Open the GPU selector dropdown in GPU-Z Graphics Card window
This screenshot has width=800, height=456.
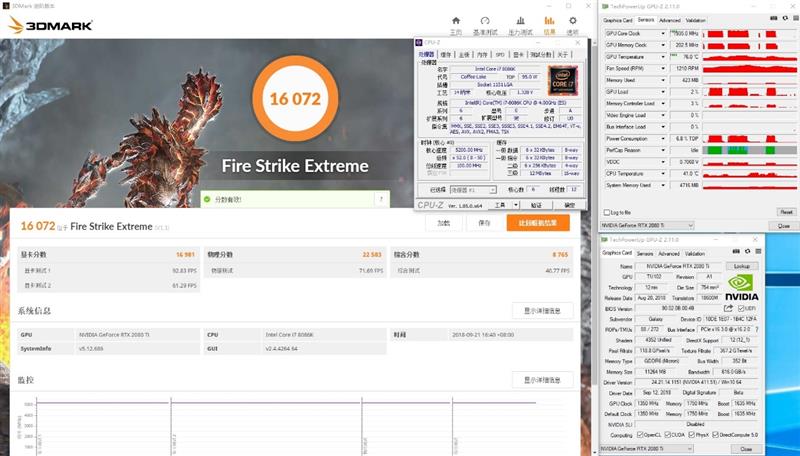pyautogui.click(x=647, y=449)
